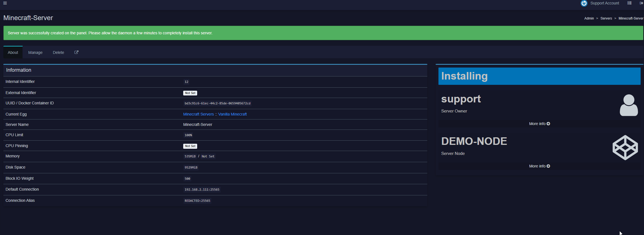The image size is (644, 235).
Task: Click the Connection Alias label
Action: point(20,200)
